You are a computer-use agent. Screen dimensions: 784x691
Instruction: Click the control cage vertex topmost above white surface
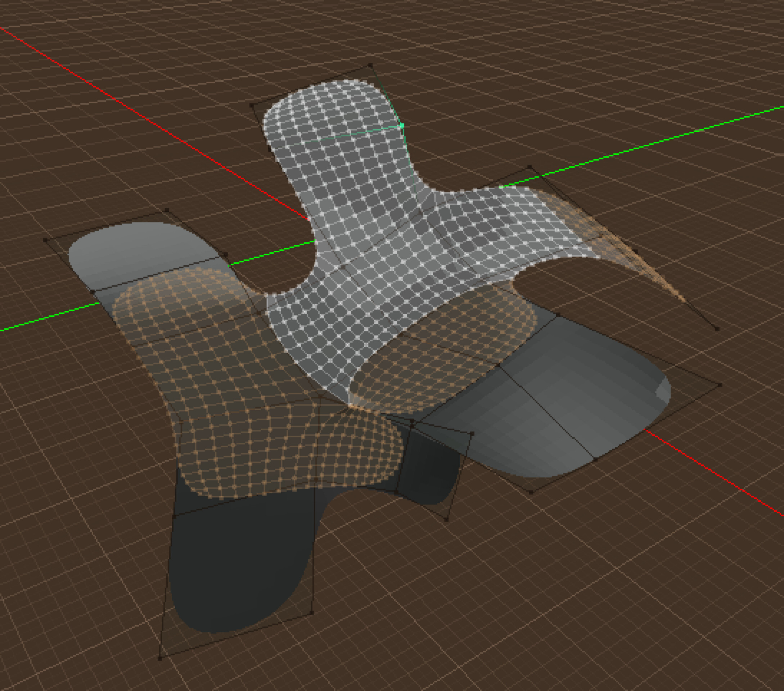point(370,66)
